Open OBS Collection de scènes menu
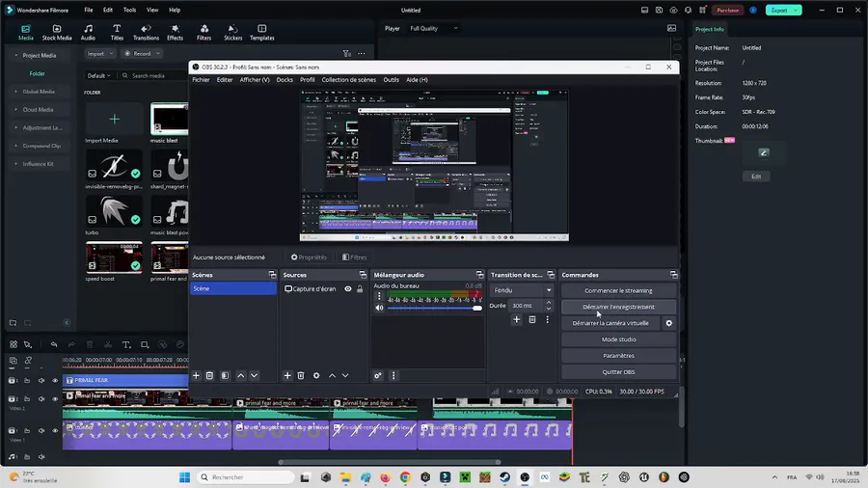 (349, 80)
